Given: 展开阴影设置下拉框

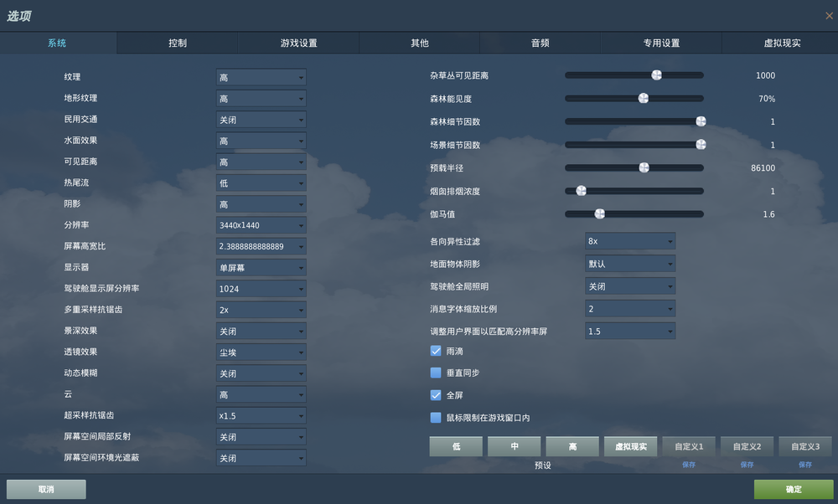Looking at the screenshot, I should (x=261, y=203).
